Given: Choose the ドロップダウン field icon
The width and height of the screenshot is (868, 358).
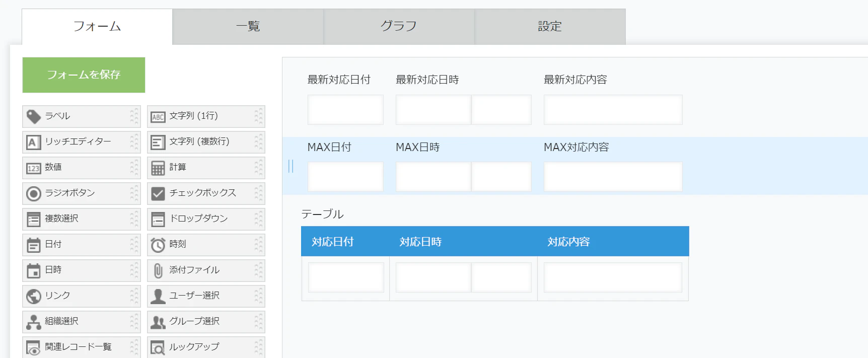Looking at the screenshot, I should tap(158, 220).
